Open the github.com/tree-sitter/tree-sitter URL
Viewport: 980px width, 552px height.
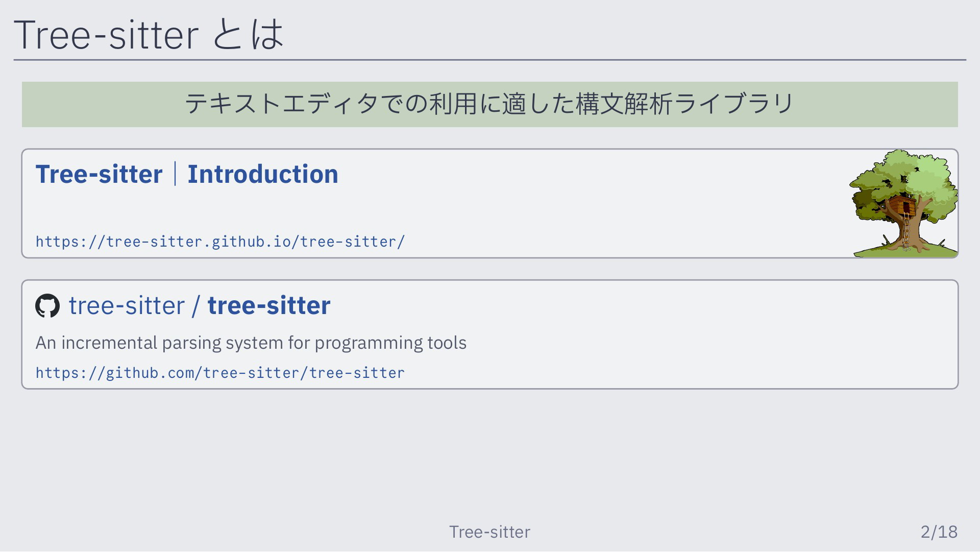tap(220, 373)
